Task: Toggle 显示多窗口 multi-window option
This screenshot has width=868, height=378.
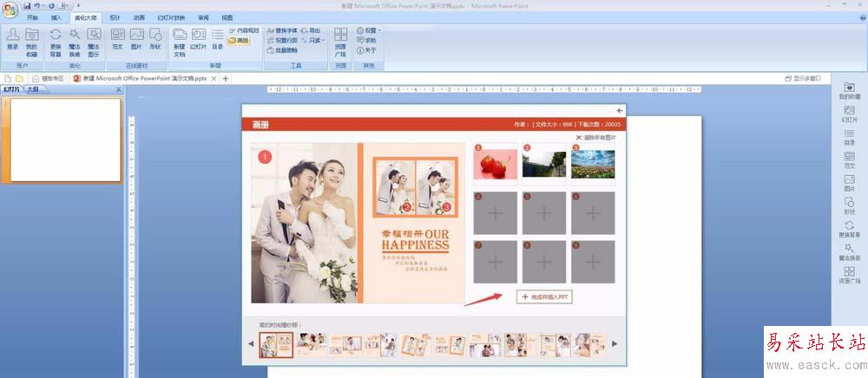Action: point(803,79)
